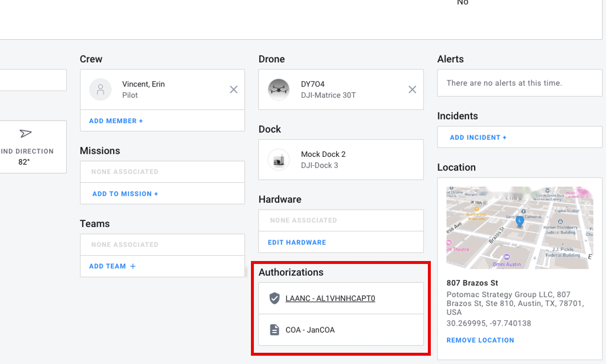Click the Mock Dock 2 name

tap(323, 154)
